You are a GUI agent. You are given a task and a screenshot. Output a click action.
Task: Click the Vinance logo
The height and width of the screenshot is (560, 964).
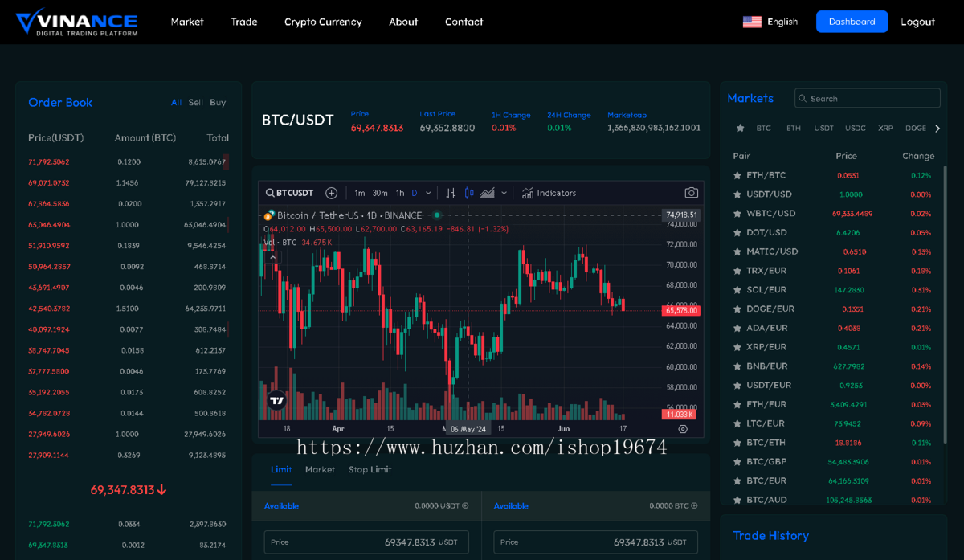click(77, 22)
